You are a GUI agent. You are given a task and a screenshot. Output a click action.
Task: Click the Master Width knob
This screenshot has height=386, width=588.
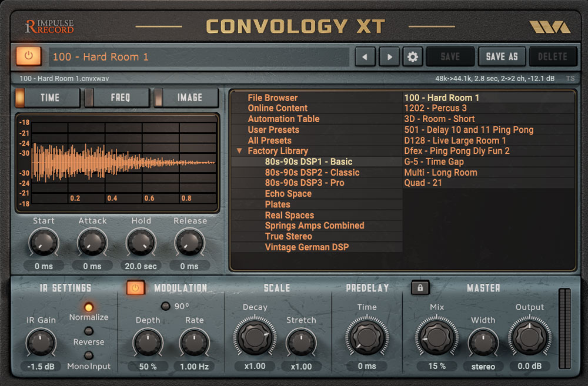pos(483,343)
